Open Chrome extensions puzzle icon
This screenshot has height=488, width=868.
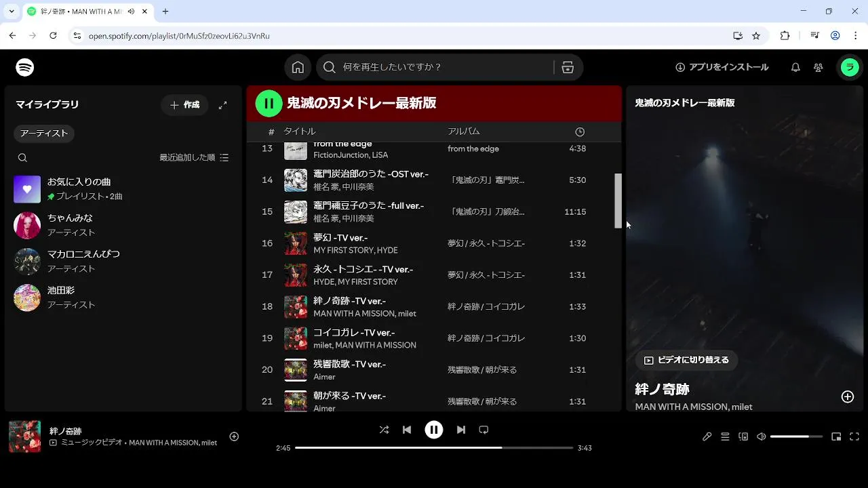785,36
